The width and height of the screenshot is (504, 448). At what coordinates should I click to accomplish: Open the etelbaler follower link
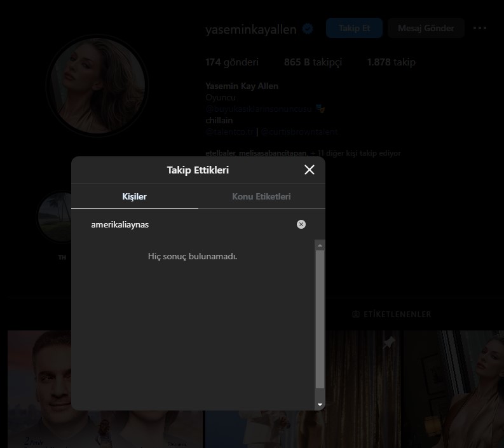point(221,153)
